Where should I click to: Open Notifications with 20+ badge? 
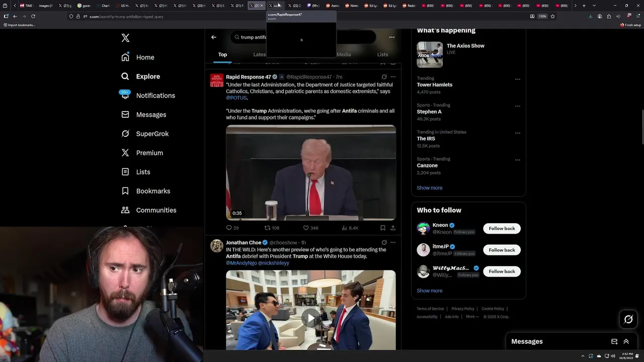[x=148, y=96]
